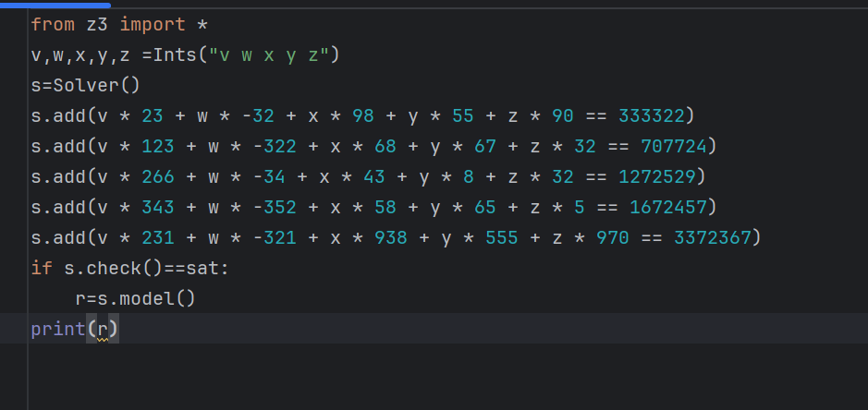Click the 'z3' module name
The image size is (868, 410).
(97, 24)
